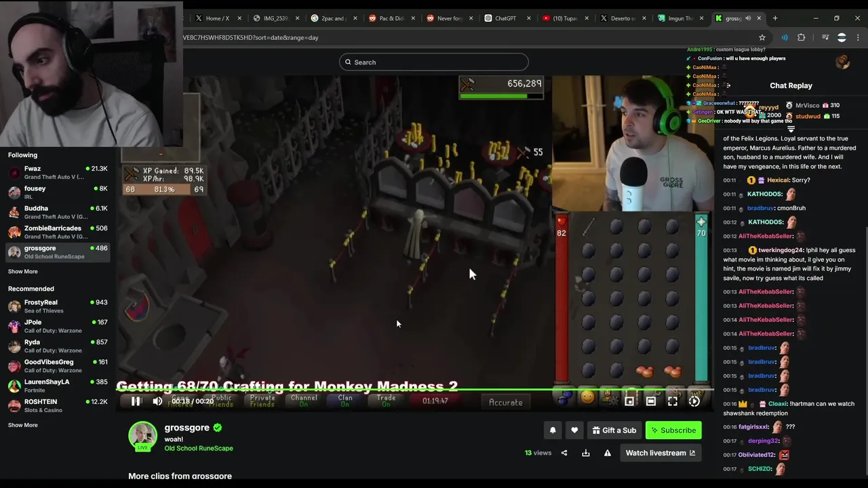868x488 pixels.
Task: Switch to Never forg Reddit tab
Action: coord(449,18)
